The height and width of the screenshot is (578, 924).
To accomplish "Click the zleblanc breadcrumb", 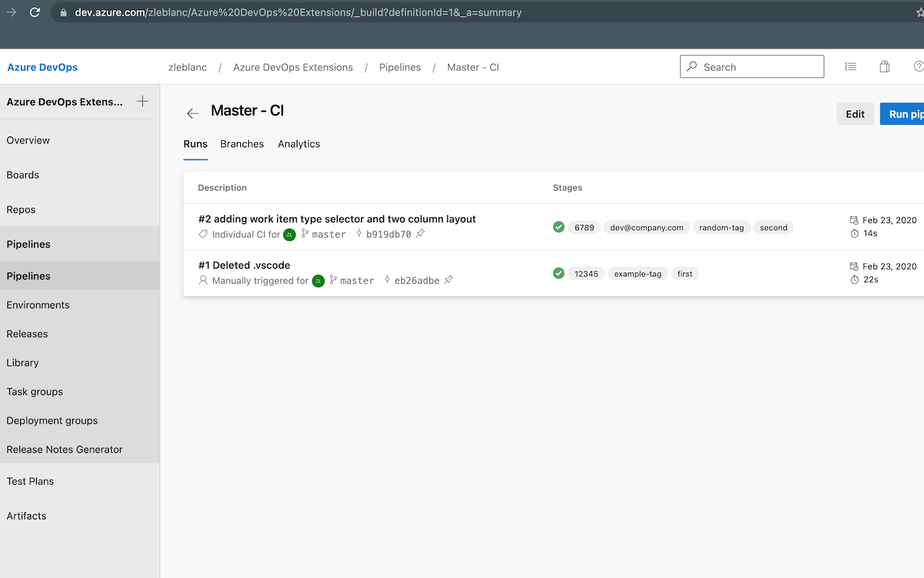I will click(188, 67).
